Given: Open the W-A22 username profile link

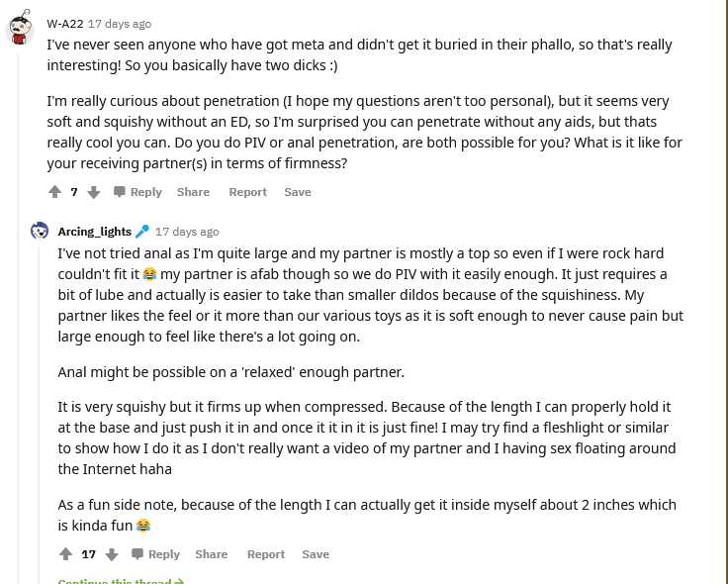Looking at the screenshot, I should point(64,23).
